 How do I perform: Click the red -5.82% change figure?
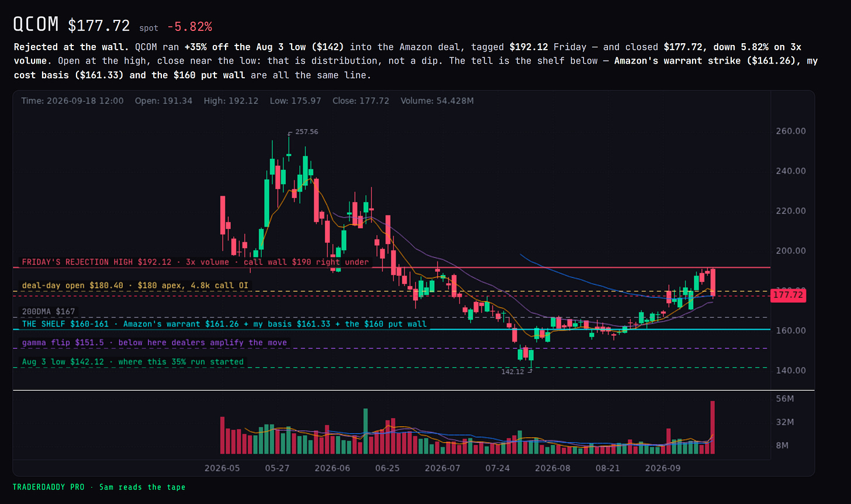189,27
